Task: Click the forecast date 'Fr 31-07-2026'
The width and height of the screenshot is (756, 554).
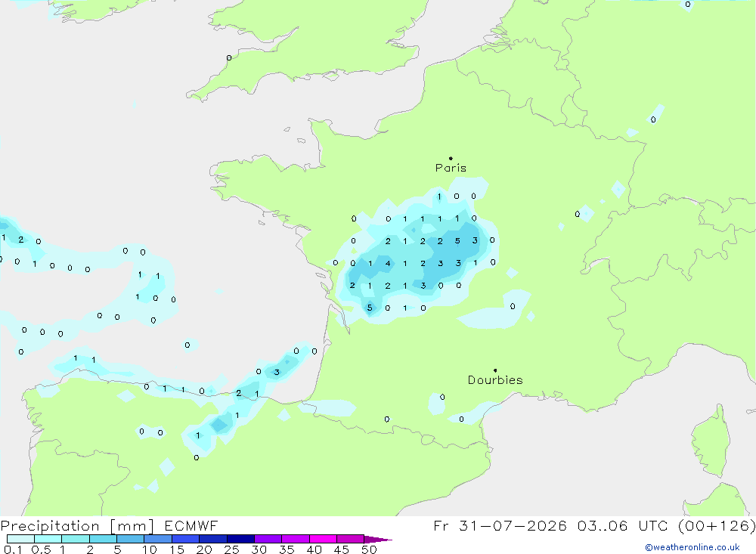Action: pyautogui.click(x=500, y=526)
